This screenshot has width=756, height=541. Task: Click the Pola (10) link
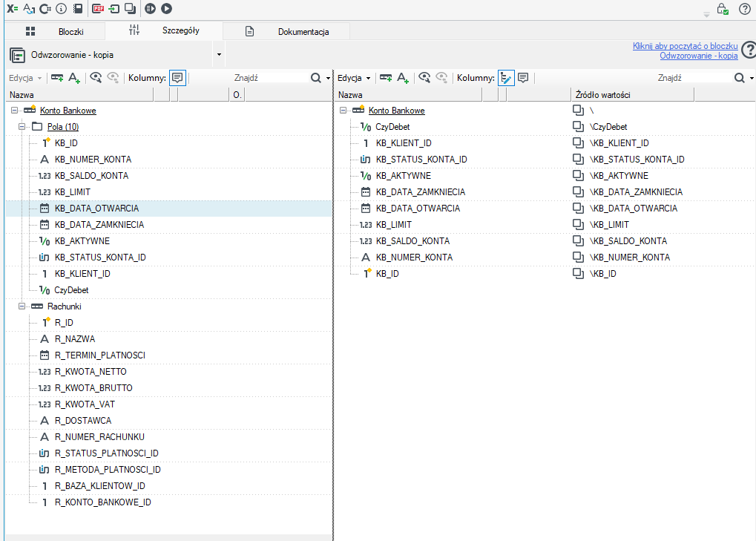point(63,127)
